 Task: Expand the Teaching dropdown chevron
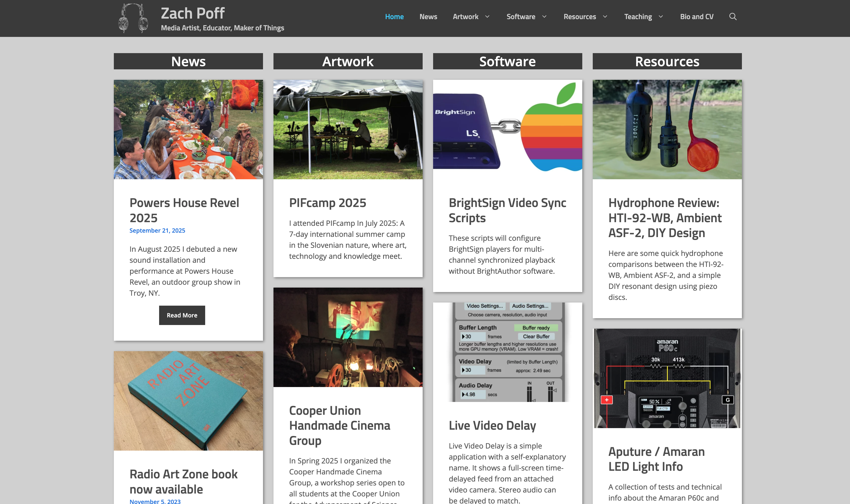(x=661, y=16)
